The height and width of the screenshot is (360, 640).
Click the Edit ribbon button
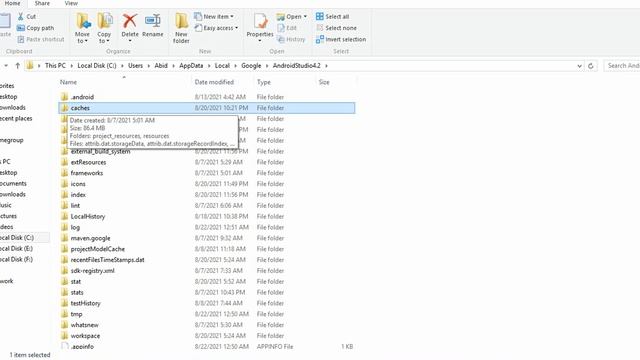point(287,28)
